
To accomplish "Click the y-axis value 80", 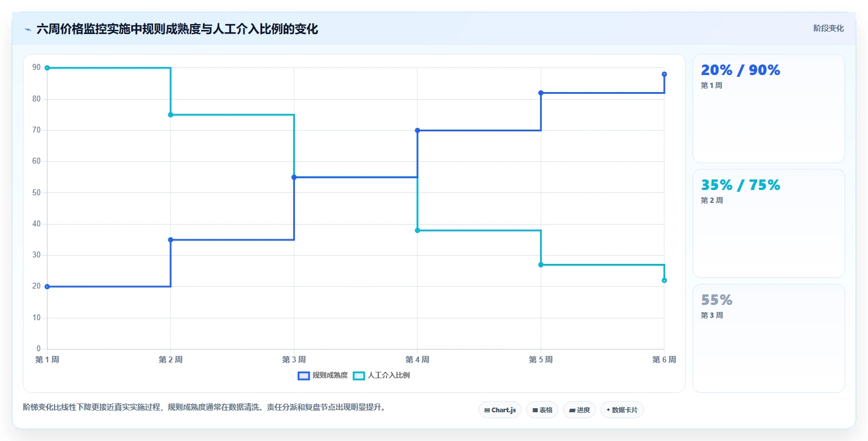I will (x=37, y=99).
